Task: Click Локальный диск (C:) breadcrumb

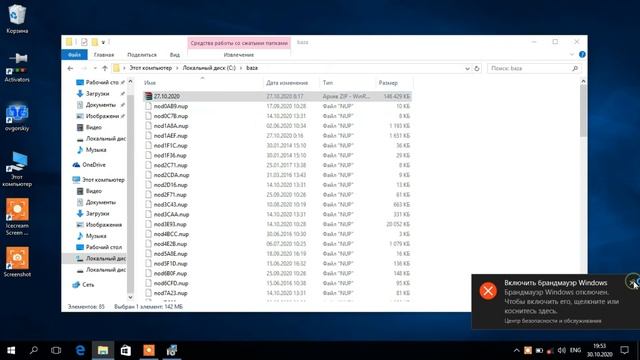Action: tap(209, 68)
